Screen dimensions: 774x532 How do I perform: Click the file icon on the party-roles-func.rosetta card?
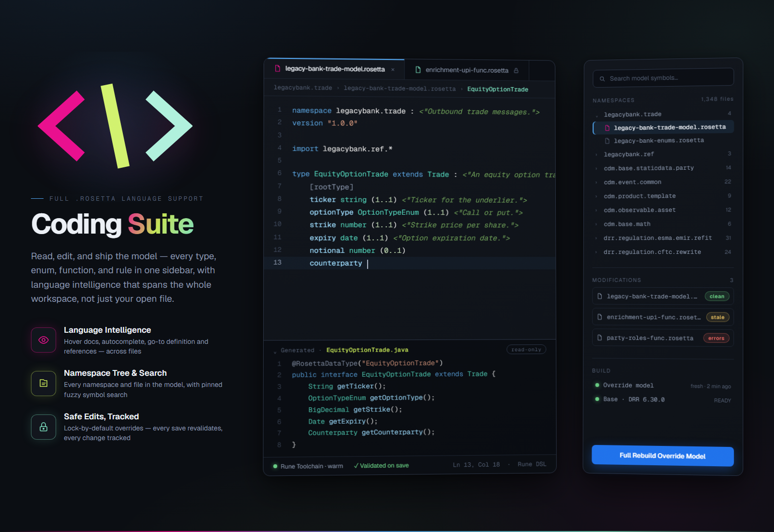[600, 338]
